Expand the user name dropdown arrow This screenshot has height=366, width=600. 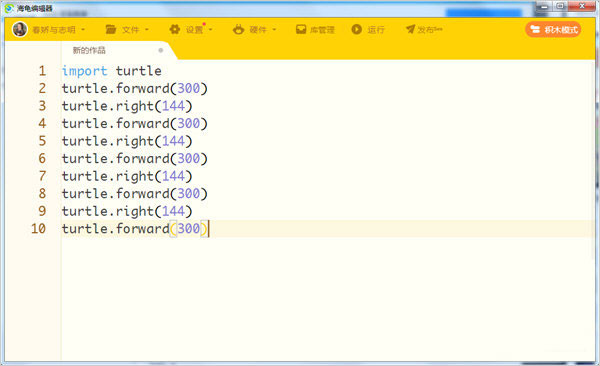pos(83,29)
